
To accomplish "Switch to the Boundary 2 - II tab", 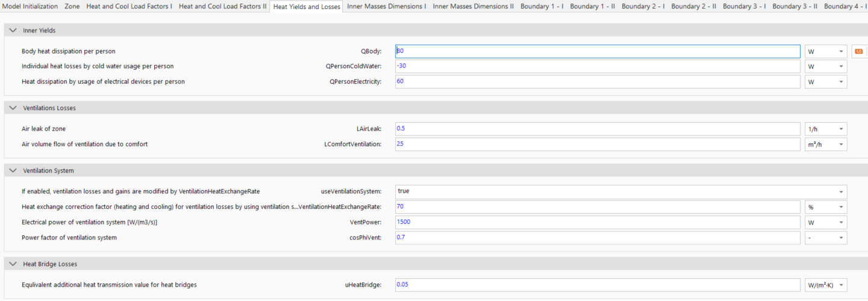I will (694, 6).
